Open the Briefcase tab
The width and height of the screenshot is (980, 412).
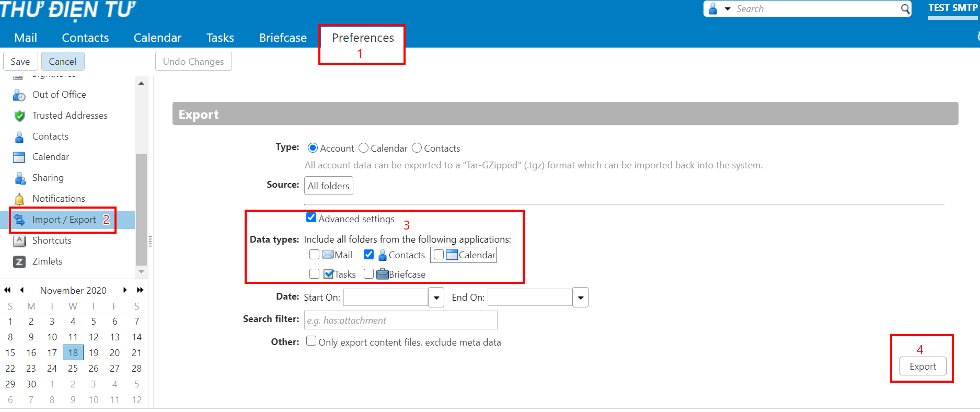(283, 38)
